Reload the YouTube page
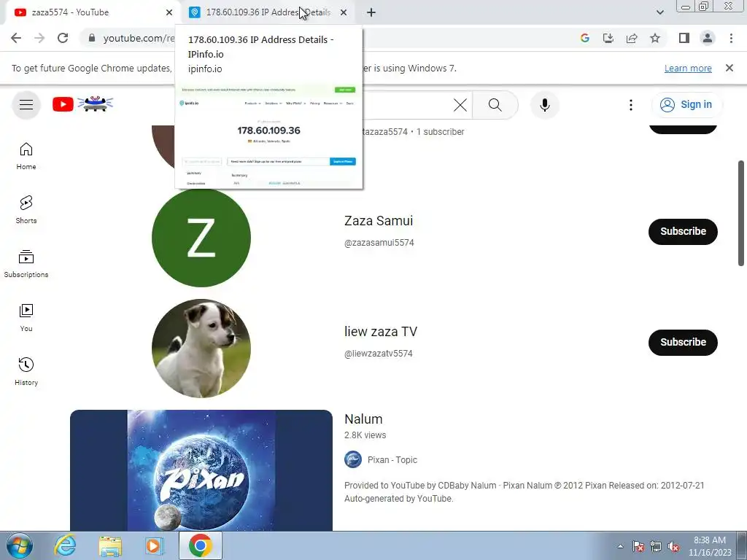The height and width of the screenshot is (560, 747). point(63,38)
